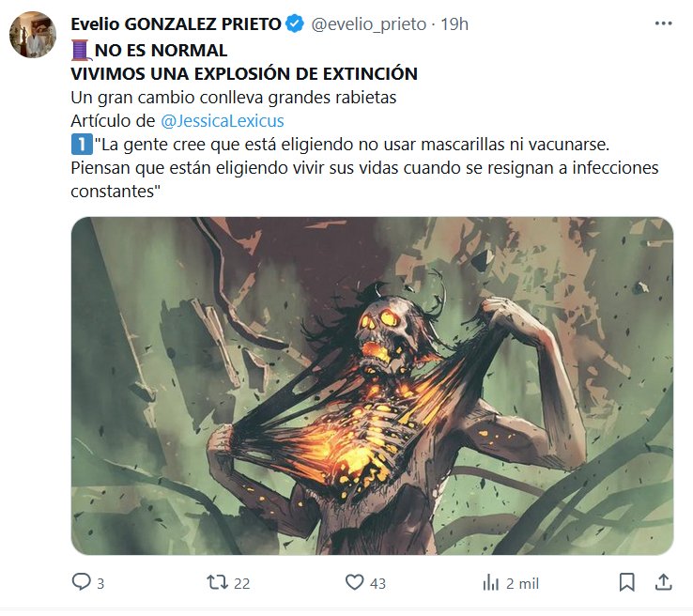Viewport: 693px width, 616px height.
Task: Open the three-dot more options menu
Action: click(663, 23)
